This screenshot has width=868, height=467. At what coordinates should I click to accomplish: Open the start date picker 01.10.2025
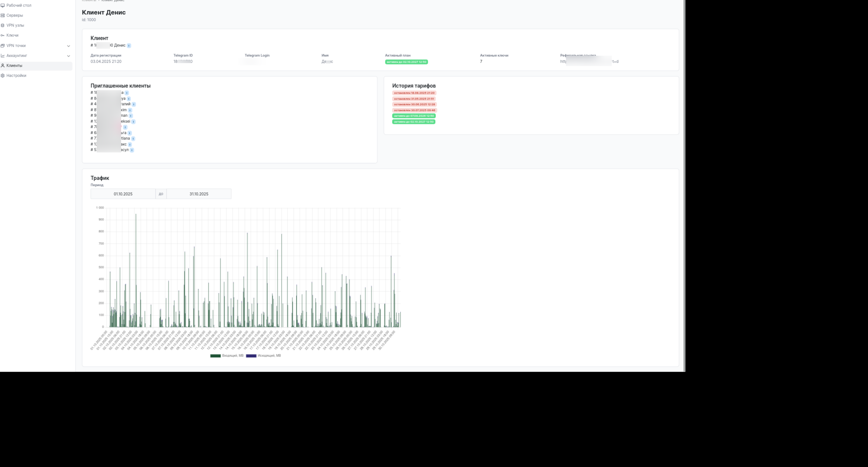[x=123, y=194]
